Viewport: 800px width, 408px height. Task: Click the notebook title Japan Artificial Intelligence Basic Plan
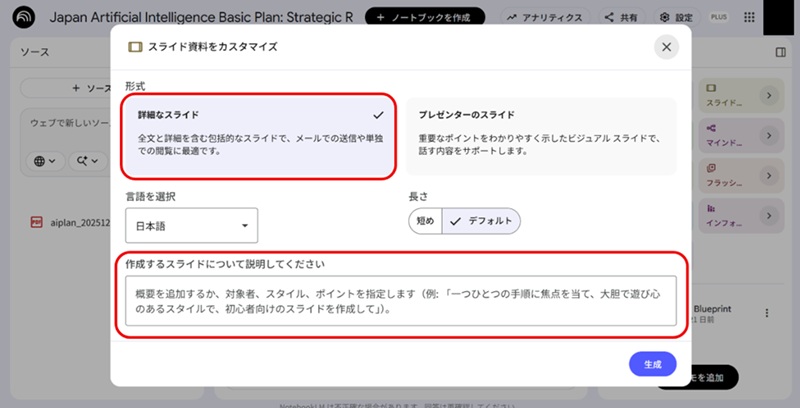(201, 17)
